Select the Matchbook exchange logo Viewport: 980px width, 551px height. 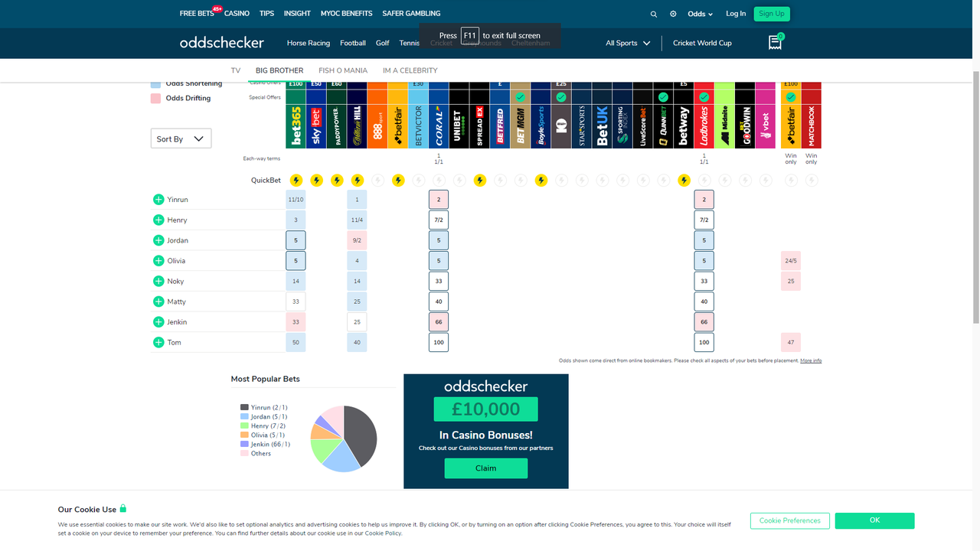pyautogui.click(x=812, y=127)
